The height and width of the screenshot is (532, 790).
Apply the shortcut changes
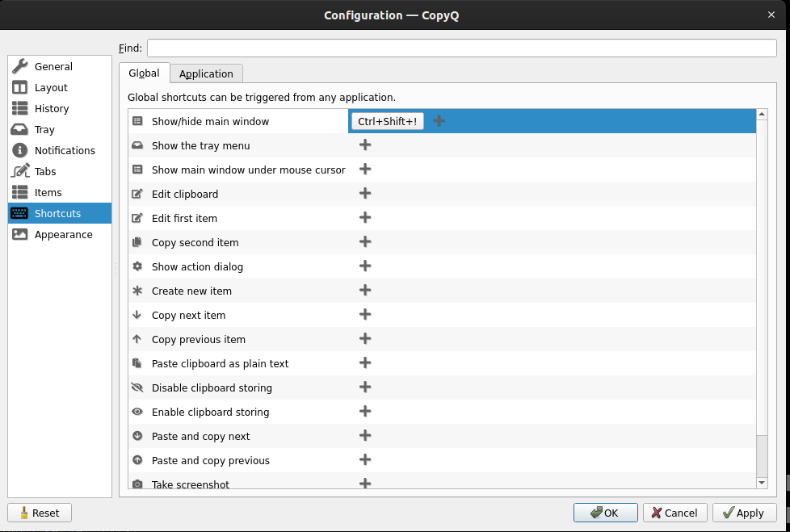coord(744,512)
